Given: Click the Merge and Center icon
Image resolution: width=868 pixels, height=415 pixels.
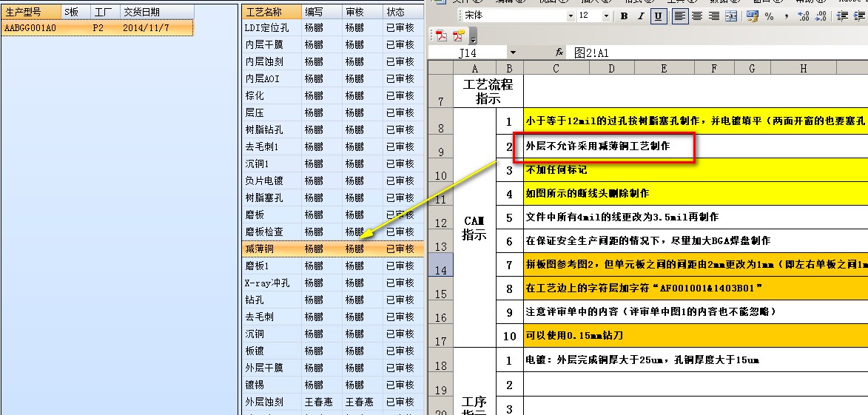Looking at the screenshot, I should [x=731, y=16].
